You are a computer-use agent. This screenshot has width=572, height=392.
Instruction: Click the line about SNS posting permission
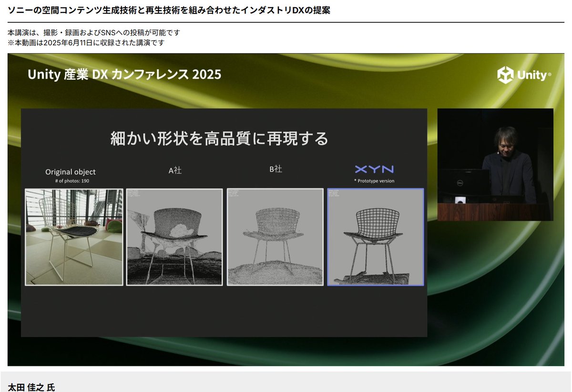(94, 32)
